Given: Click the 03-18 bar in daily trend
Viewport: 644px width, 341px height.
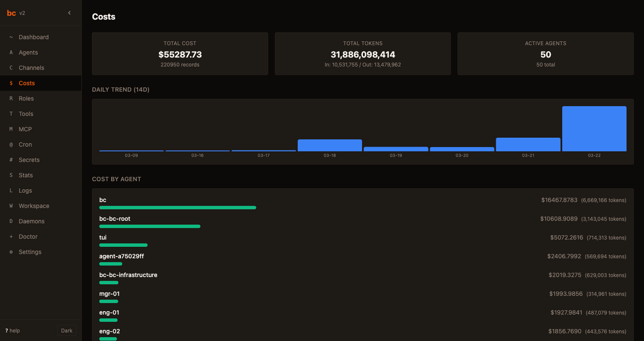Looking at the screenshot, I should (330, 145).
